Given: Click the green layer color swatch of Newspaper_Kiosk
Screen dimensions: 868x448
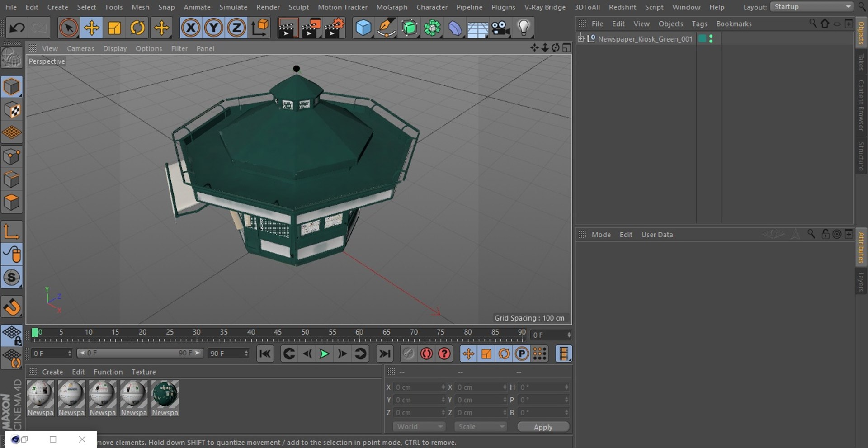Looking at the screenshot, I should [x=702, y=38].
